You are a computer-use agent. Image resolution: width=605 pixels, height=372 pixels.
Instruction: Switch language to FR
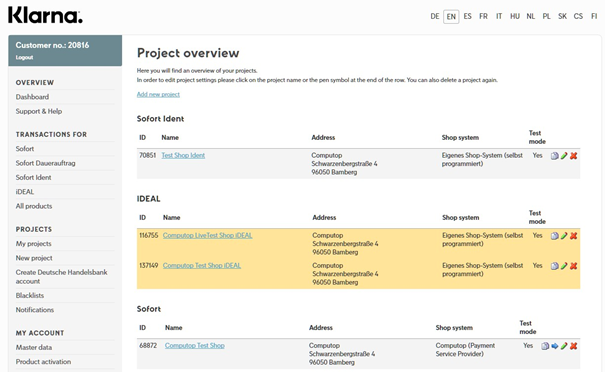tap(483, 16)
